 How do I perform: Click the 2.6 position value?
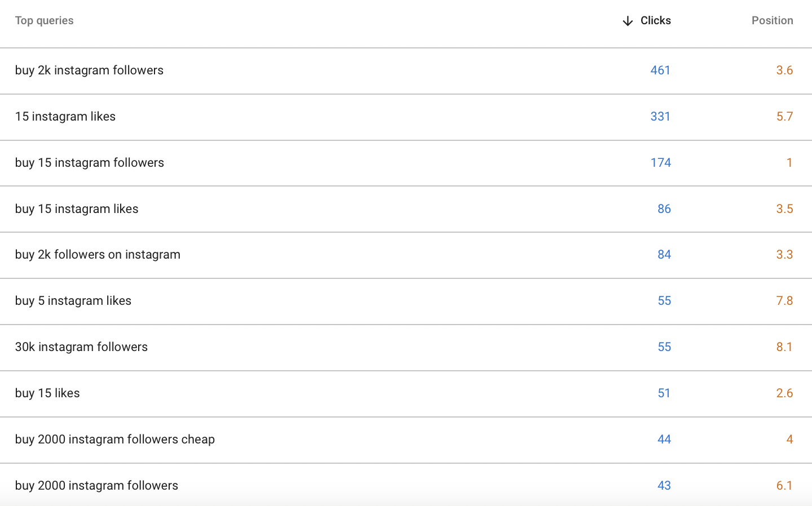(784, 393)
